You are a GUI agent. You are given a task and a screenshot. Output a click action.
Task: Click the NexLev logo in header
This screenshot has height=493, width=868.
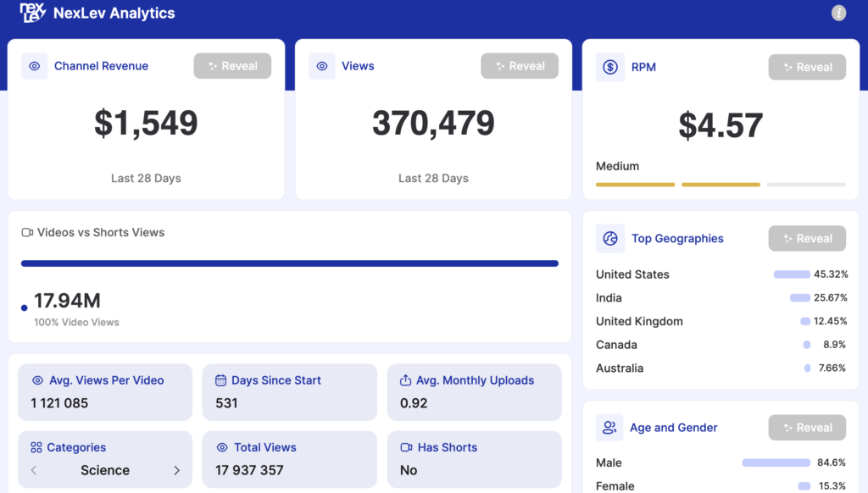click(x=32, y=13)
